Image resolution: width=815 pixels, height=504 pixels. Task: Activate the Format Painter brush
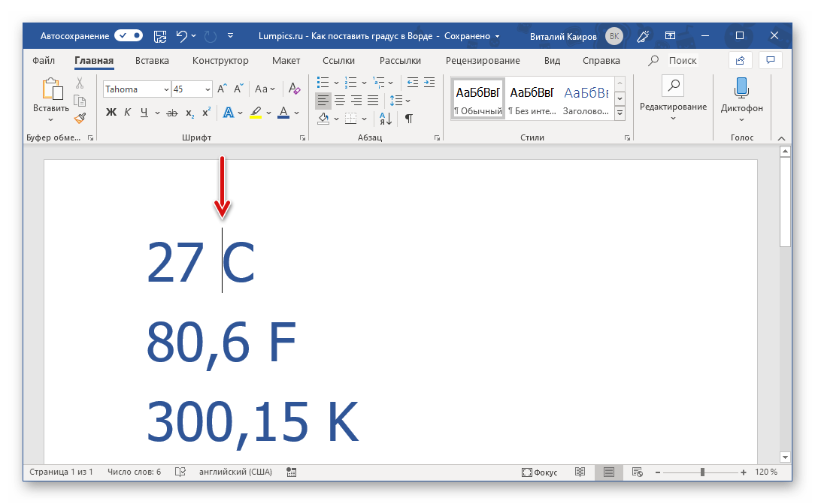tap(80, 119)
